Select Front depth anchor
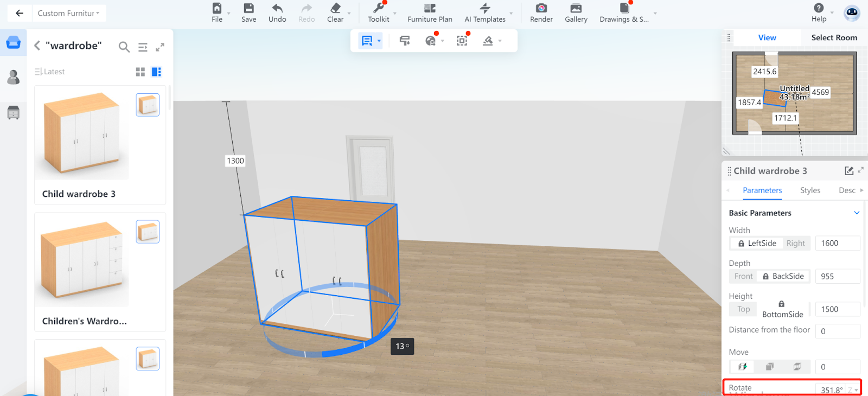868x396 pixels. pyautogui.click(x=743, y=277)
